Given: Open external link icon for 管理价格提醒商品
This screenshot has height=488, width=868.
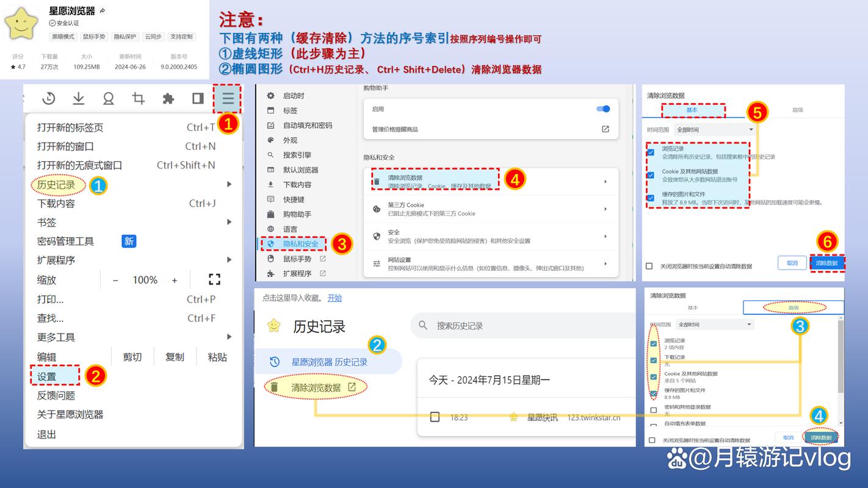Looking at the screenshot, I should click(x=606, y=129).
